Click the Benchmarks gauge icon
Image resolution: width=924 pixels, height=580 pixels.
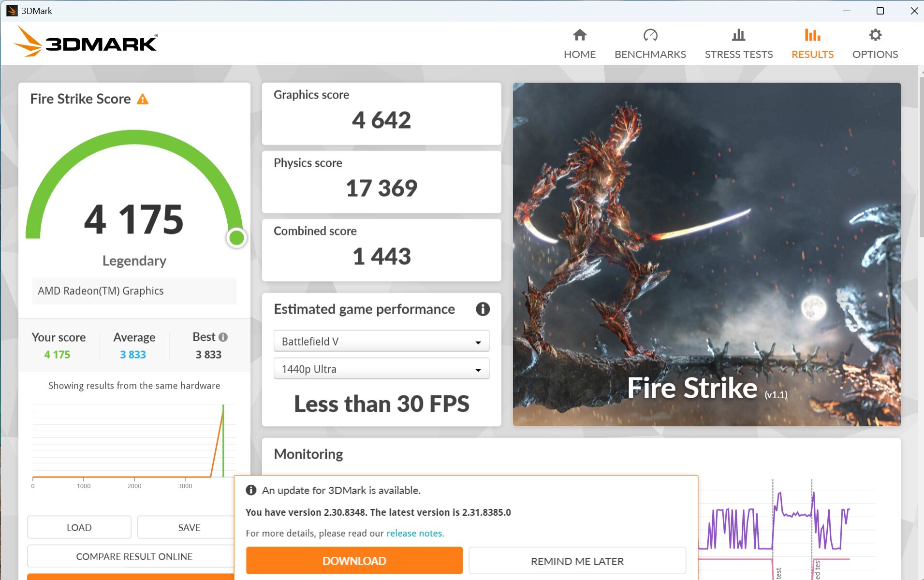[x=650, y=35]
